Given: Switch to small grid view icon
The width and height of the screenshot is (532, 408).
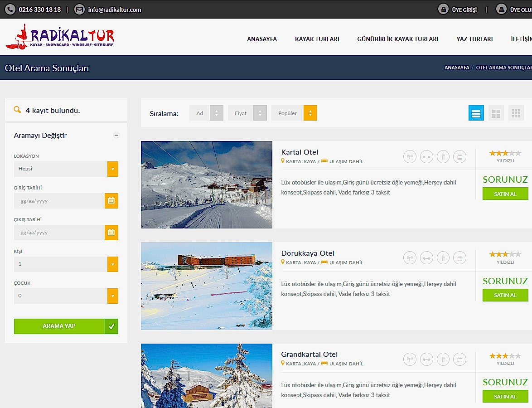Looking at the screenshot, I should tap(516, 113).
